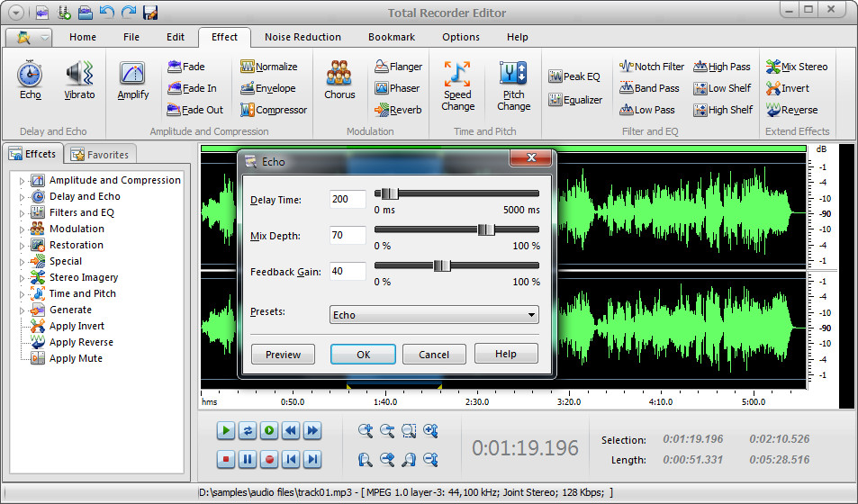Open the Amplify effect
Screen dimensions: 858x504
point(133,80)
